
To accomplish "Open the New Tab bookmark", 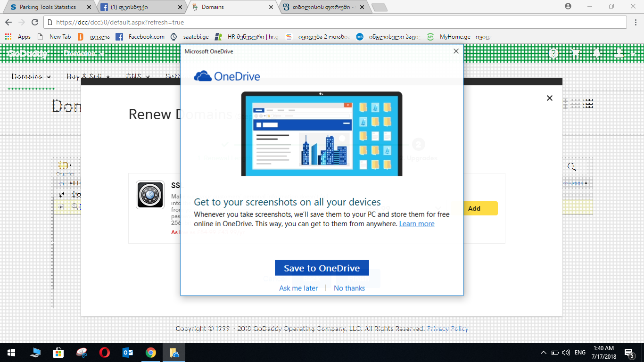I will (54, 36).
